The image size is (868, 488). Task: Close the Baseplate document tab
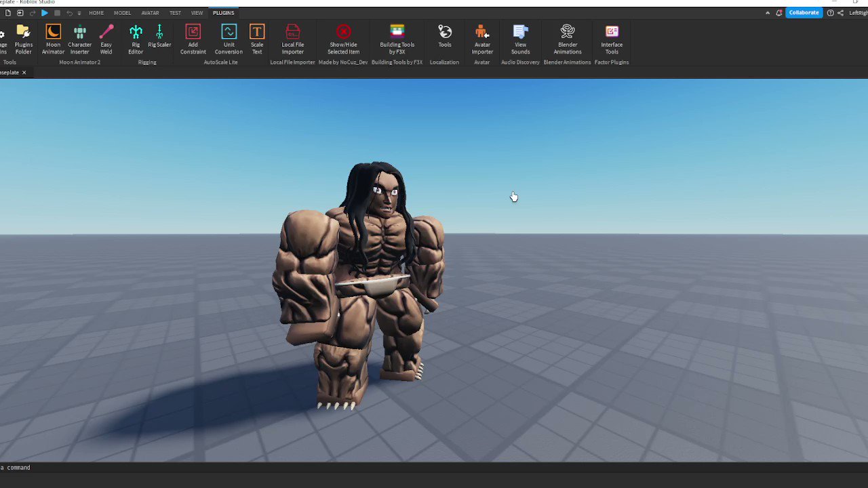24,73
